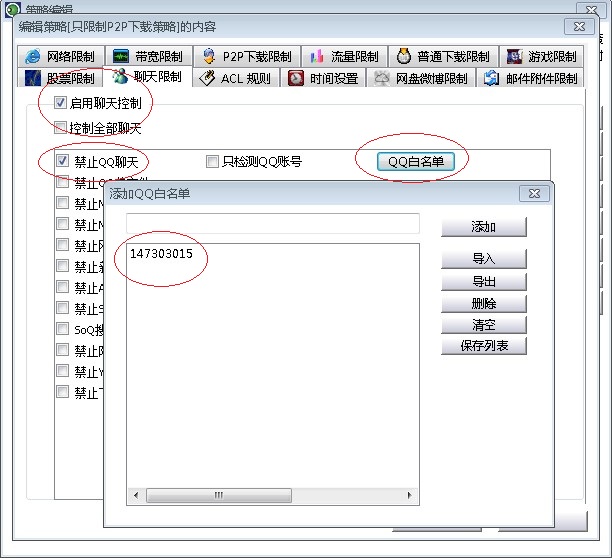Tick the last checkbox in chat list
Image resolution: width=612 pixels, height=558 pixels.
(62, 391)
